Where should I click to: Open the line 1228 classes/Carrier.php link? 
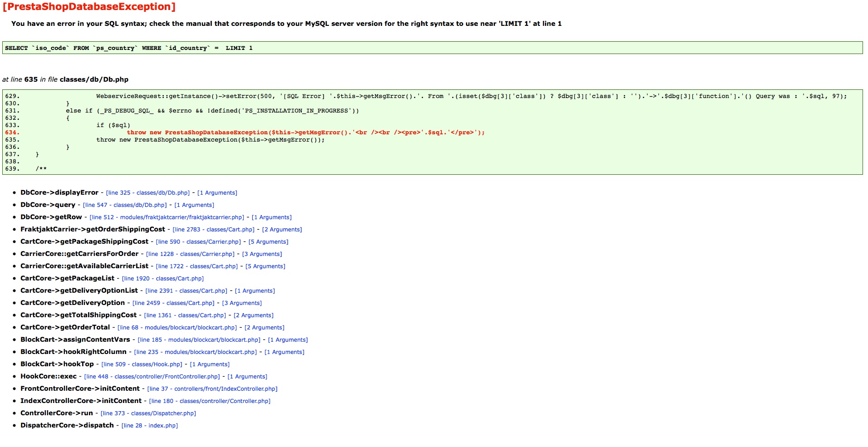coord(191,254)
